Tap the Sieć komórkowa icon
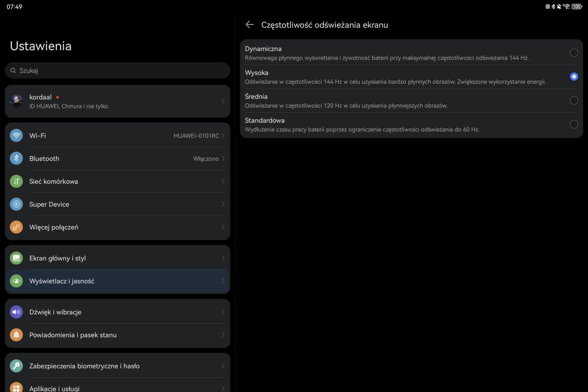 pos(16,181)
